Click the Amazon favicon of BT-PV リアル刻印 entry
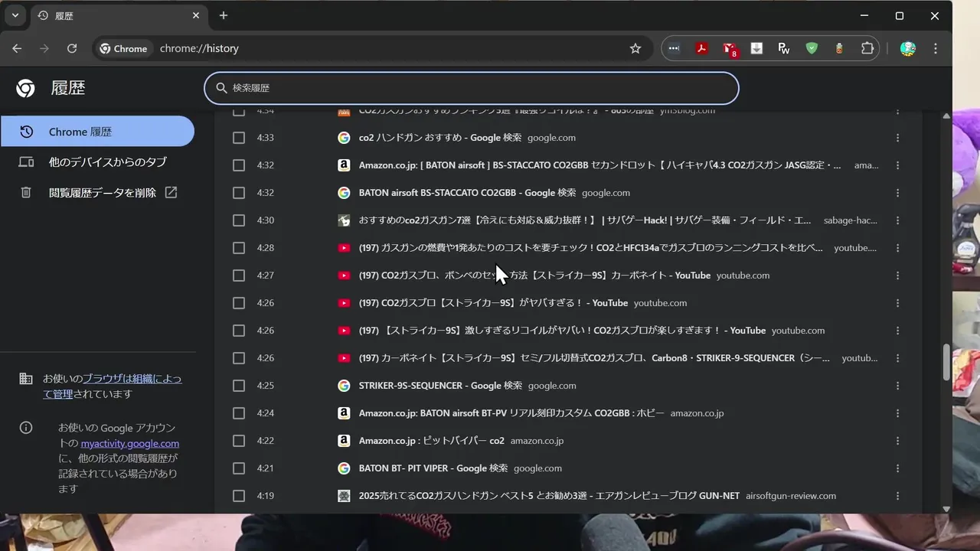Image resolution: width=980 pixels, height=551 pixels. (344, 413)
